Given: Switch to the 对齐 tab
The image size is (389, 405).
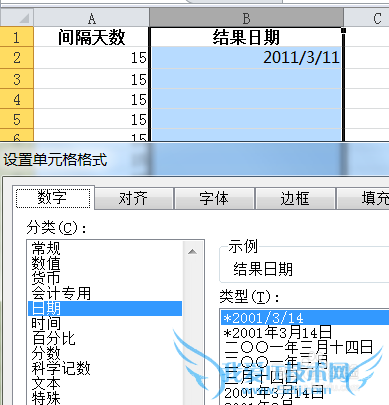Looking at the screenshot, I should click(134, 199).
